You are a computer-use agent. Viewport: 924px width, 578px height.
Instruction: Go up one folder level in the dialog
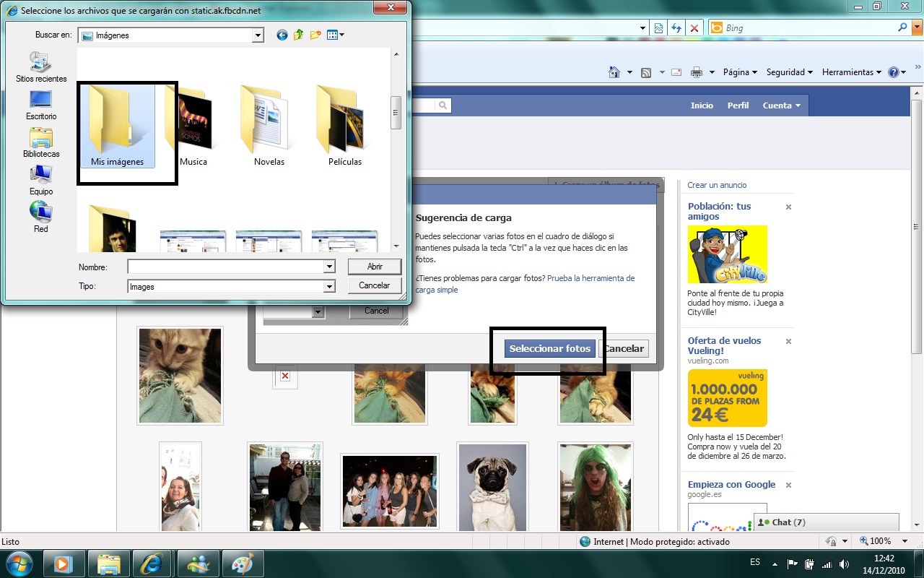298,35
